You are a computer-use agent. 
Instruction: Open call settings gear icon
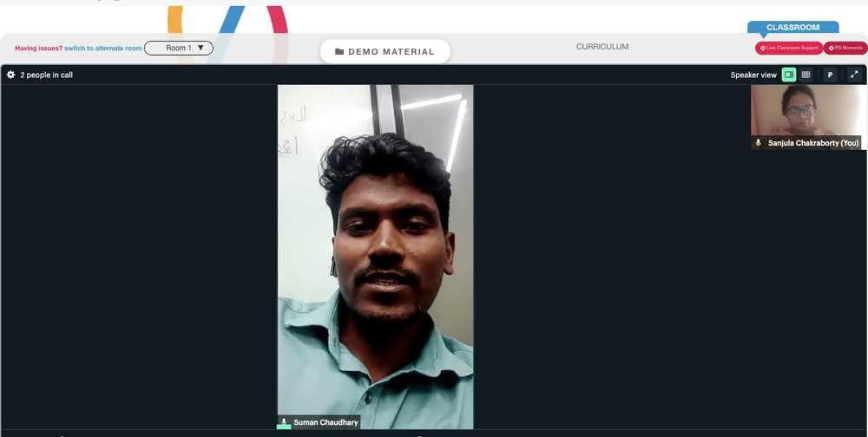10,75
